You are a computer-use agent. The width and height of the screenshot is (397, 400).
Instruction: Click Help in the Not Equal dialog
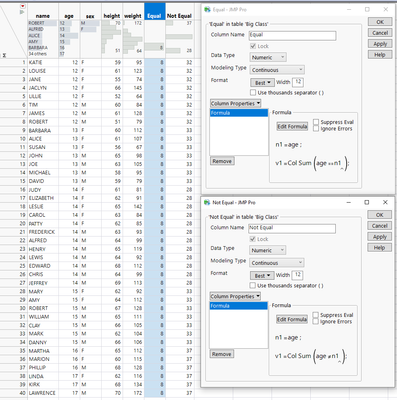pyautogui.click(x=380, y=248)
